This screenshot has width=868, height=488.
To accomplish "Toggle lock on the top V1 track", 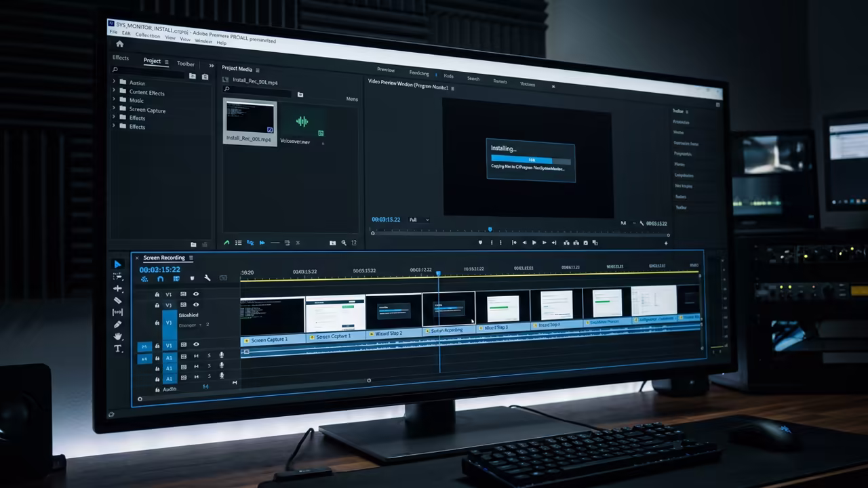I will [x=157, y=294].
